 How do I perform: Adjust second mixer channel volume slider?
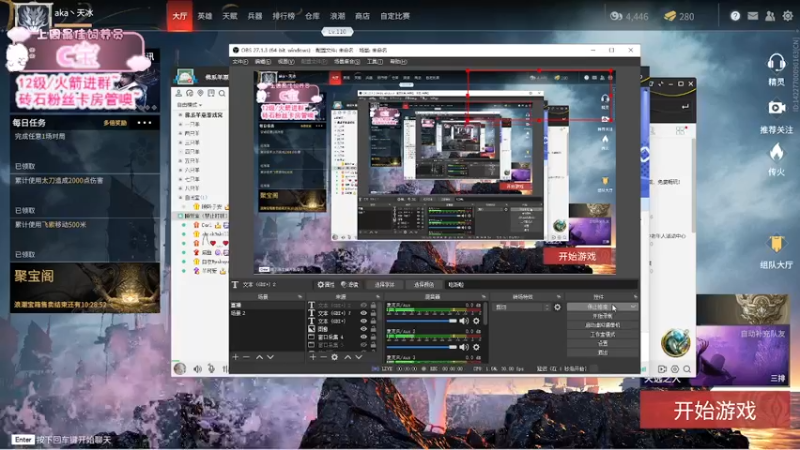pos(421,347)
